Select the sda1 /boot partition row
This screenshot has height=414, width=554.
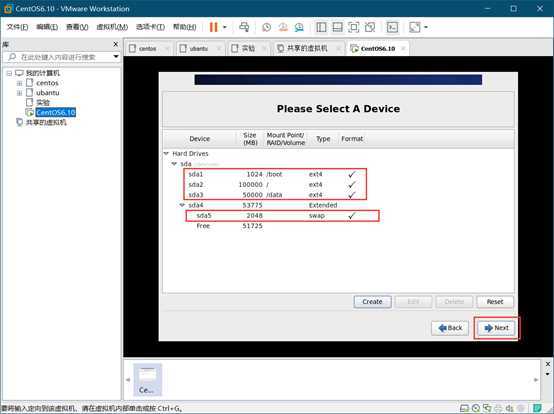(x=275, y=174)
